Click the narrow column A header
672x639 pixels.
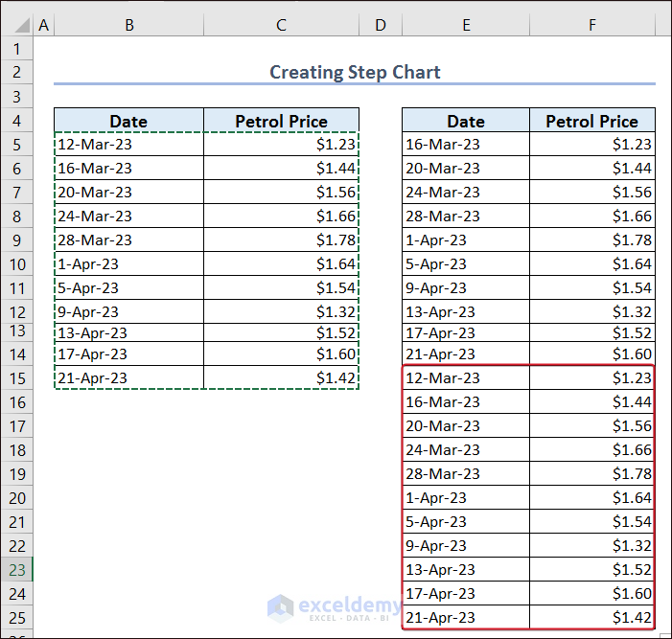tap(43, 26)
